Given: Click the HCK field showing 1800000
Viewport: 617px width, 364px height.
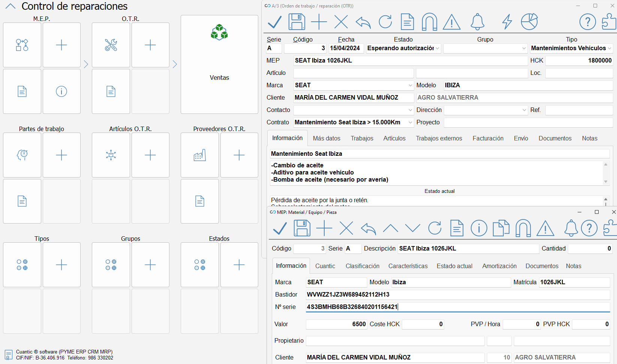Looking at the screenshot, I should 579,61.
